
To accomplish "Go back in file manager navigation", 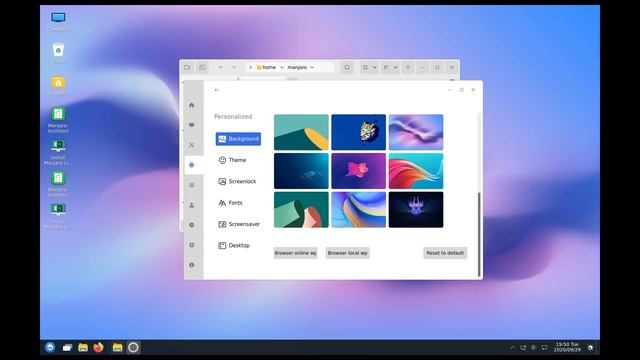I will (x=221, y=67).
